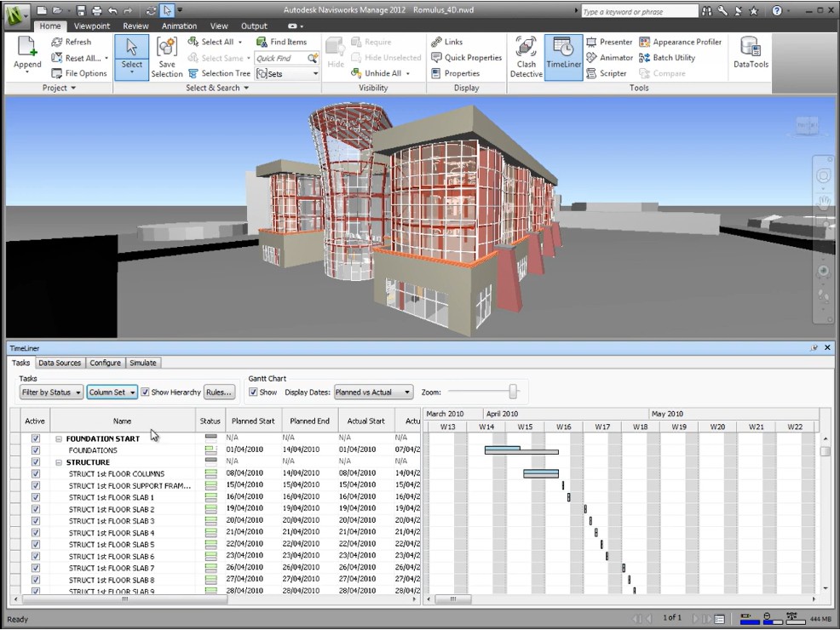
Task: Toggle the TimeLiner window button
Action: tap(563, 56)
